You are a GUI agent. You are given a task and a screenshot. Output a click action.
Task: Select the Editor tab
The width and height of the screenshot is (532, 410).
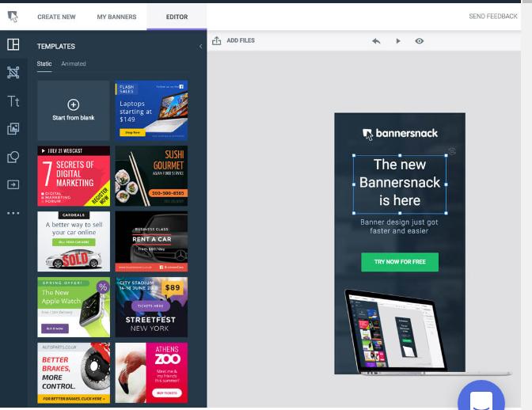177,17
